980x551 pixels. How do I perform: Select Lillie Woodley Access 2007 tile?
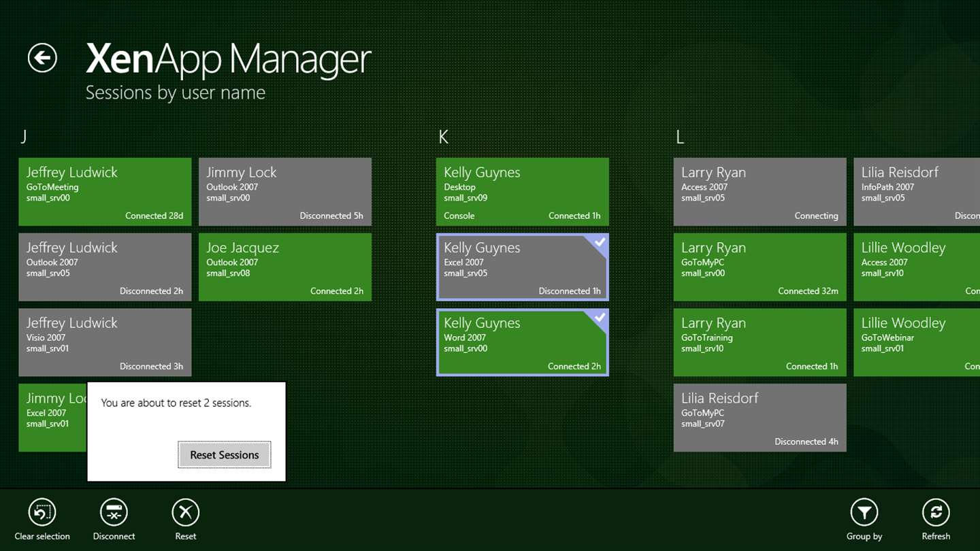click(917, 267)
